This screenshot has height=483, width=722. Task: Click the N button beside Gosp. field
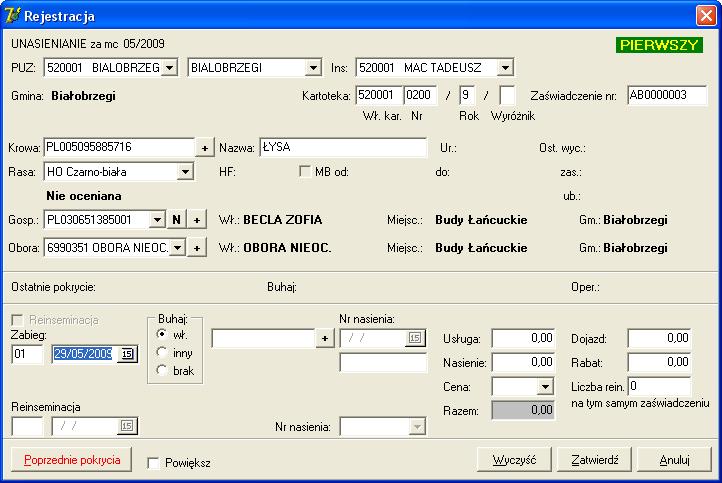(176, 220)
